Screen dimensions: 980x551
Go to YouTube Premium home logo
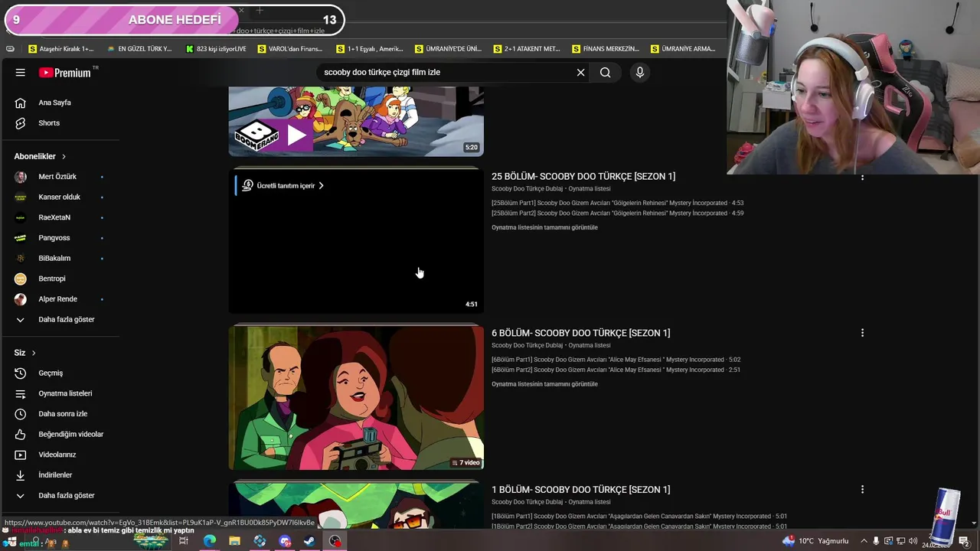pos(65,73)
